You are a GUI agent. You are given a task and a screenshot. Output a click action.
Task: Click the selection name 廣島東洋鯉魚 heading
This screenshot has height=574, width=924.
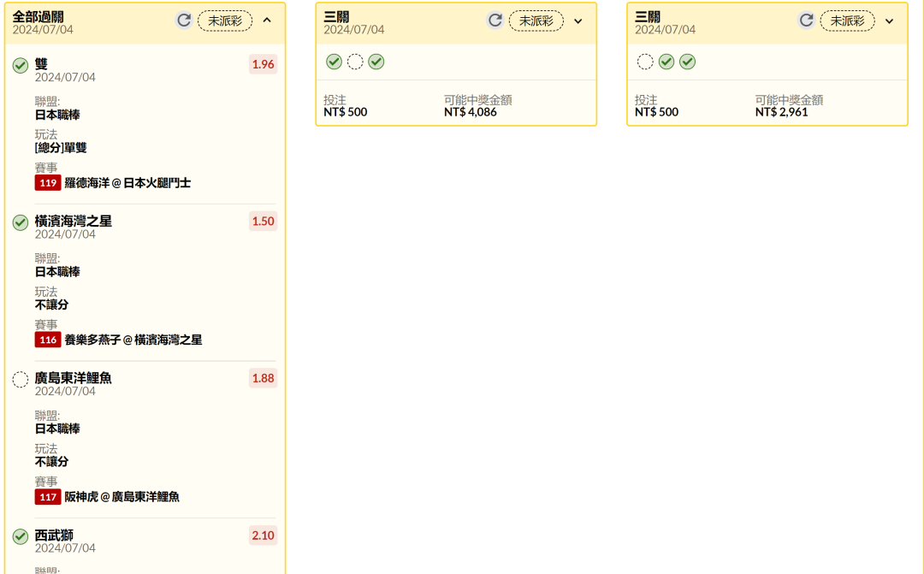coord(73,378)
